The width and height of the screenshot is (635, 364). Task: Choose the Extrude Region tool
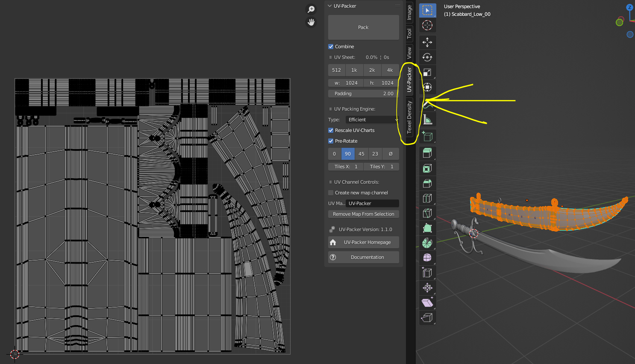(427, 153)
